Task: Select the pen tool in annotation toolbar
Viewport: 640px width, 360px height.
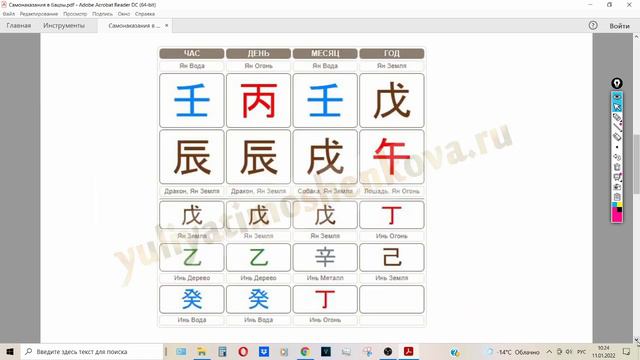Action: (617, 117)
